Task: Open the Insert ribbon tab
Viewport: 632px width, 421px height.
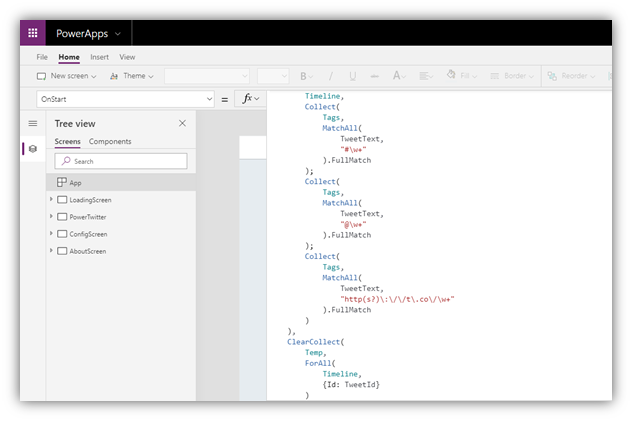Action: point(99,57)
